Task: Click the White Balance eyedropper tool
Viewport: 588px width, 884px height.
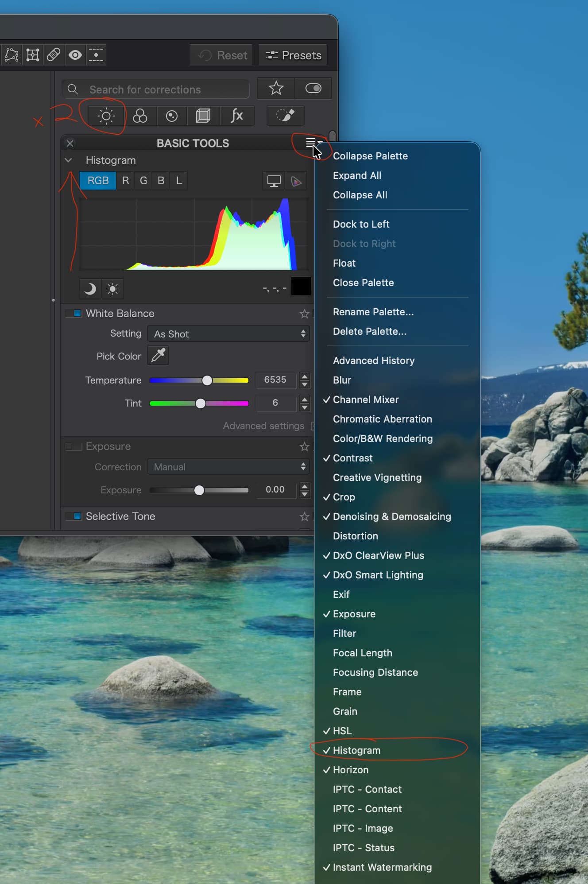Action: click(158, 356)
